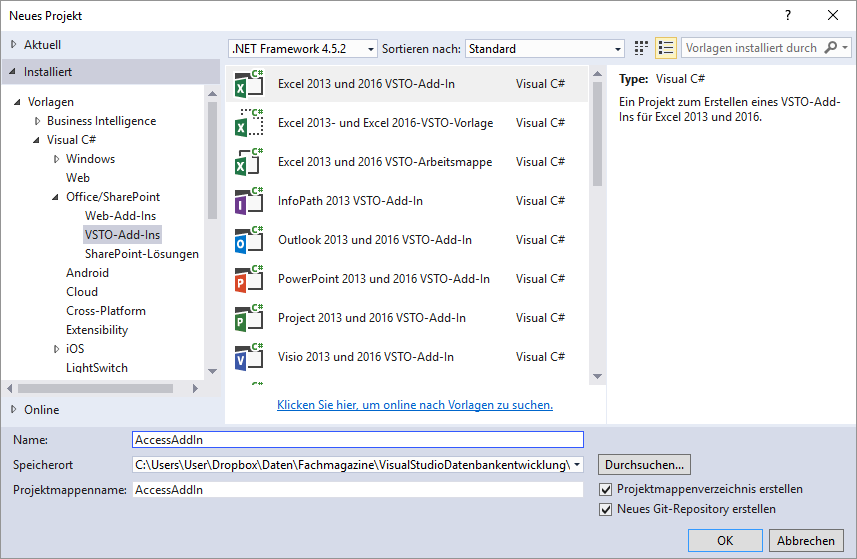Select Cloud in the template tree

click(82, 292)
